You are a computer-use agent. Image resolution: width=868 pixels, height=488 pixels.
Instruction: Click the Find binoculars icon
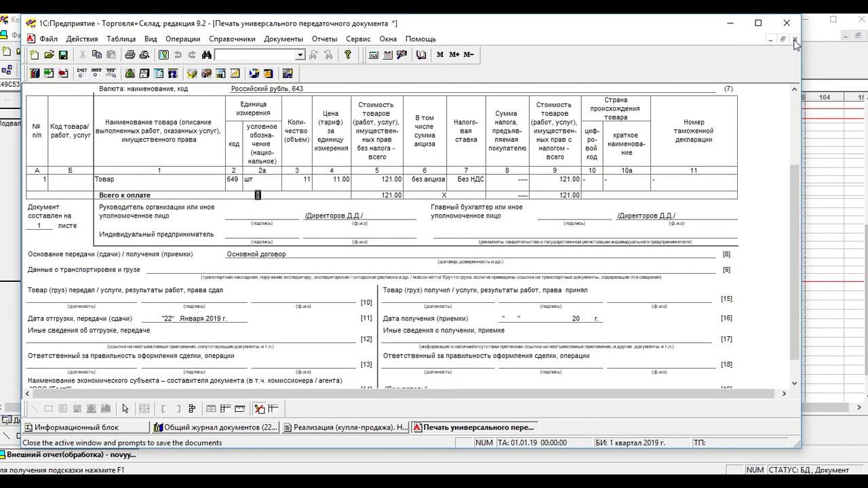(207, 55)
